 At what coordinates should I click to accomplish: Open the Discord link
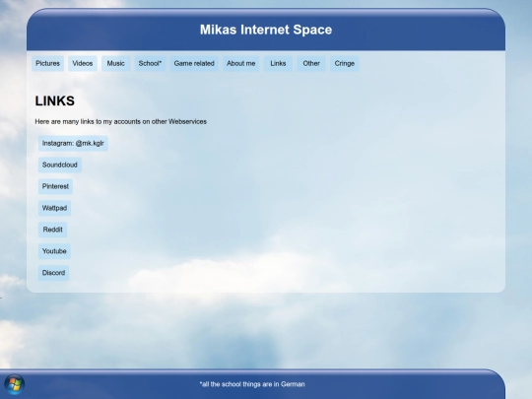point(53,273)
